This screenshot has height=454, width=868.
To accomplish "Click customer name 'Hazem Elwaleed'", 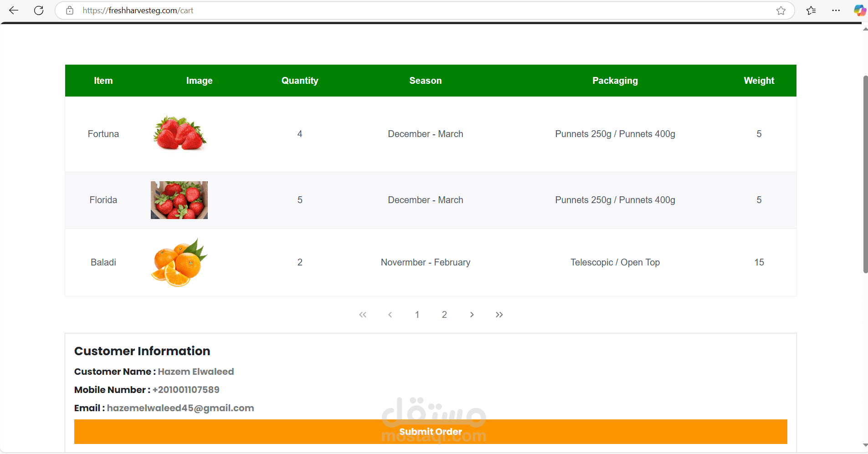I will (196, 372).
